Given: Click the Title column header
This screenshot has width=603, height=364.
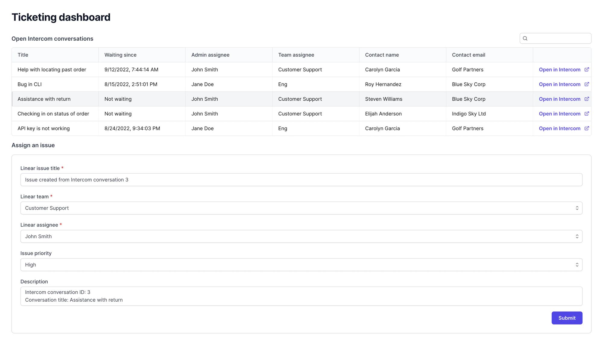Looking at the screenshot, I should [23, 55].
